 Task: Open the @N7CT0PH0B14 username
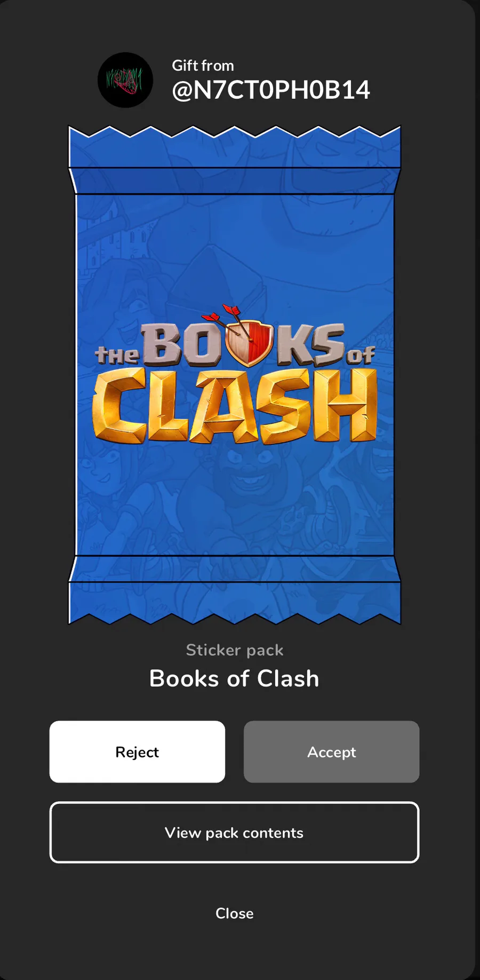[271, 90]
